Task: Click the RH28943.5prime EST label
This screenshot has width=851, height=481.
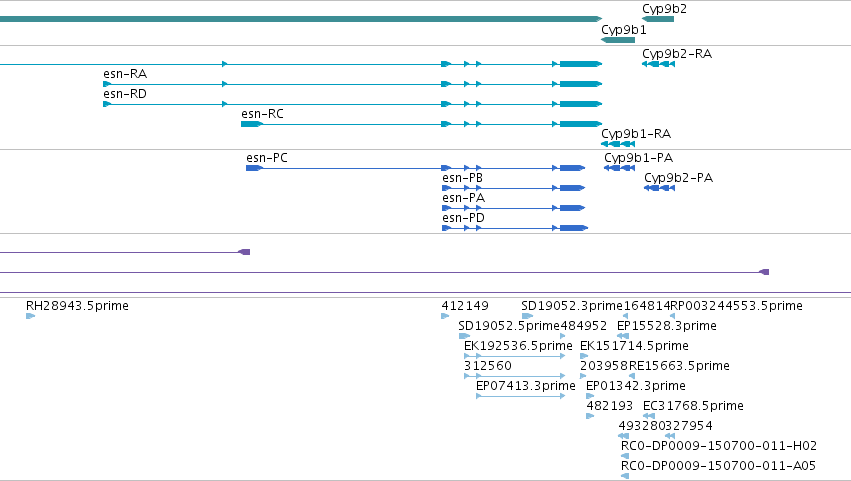Action: (77, 306)
